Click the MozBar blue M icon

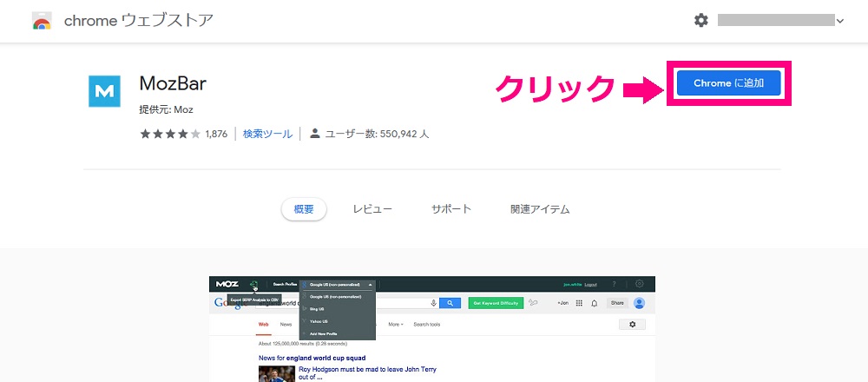point(104,91)
